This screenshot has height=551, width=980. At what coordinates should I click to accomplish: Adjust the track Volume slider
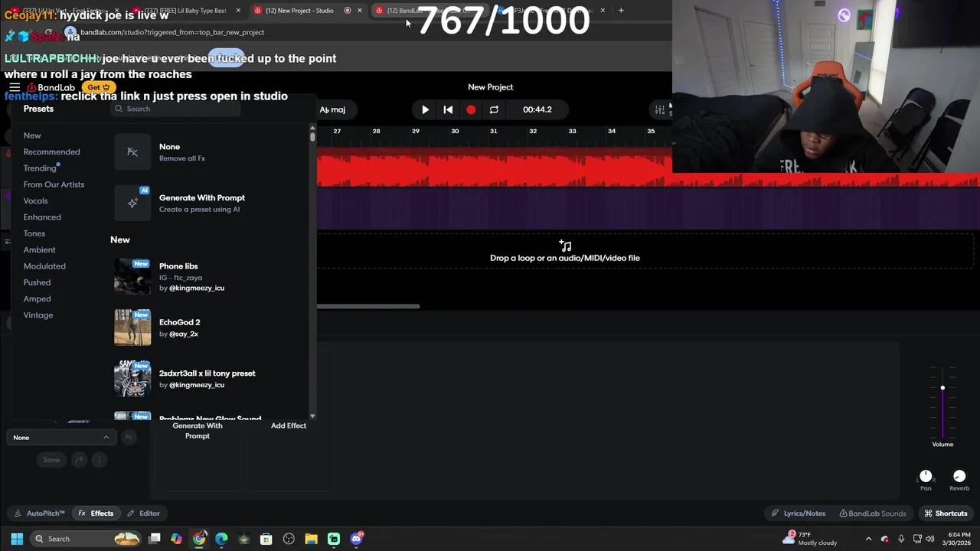[x=942, y=388]
